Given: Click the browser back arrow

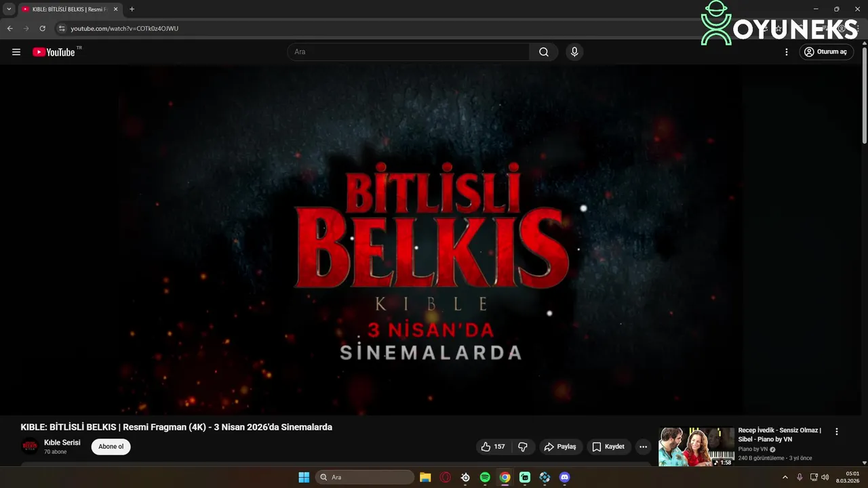Looking at the screenshot, I should tap(9, 28).
